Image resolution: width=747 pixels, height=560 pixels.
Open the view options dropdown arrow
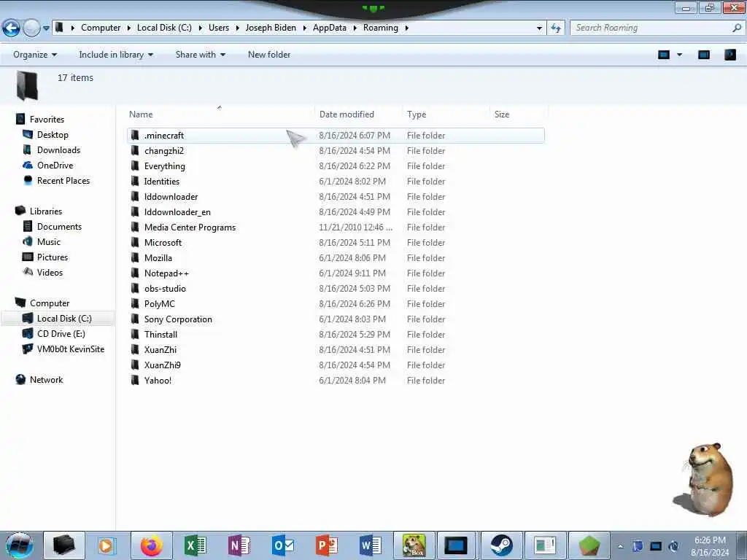[x=680, y=55]
